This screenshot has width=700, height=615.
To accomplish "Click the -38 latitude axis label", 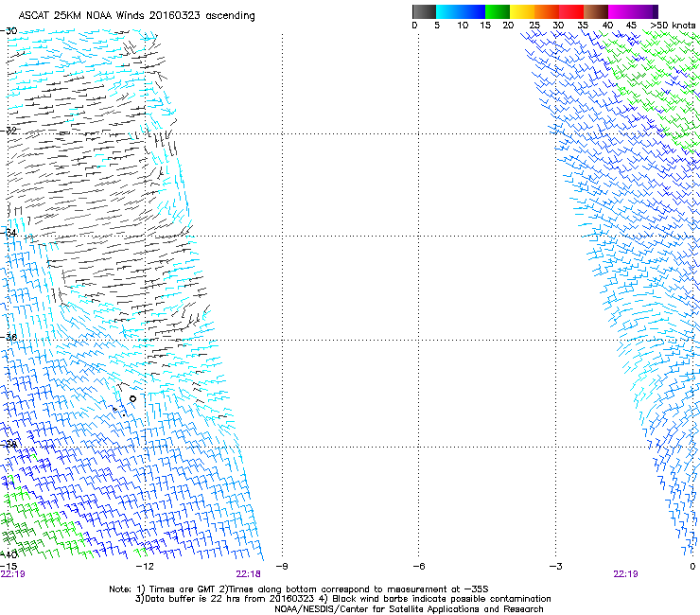I will click(x=9, y=444).
